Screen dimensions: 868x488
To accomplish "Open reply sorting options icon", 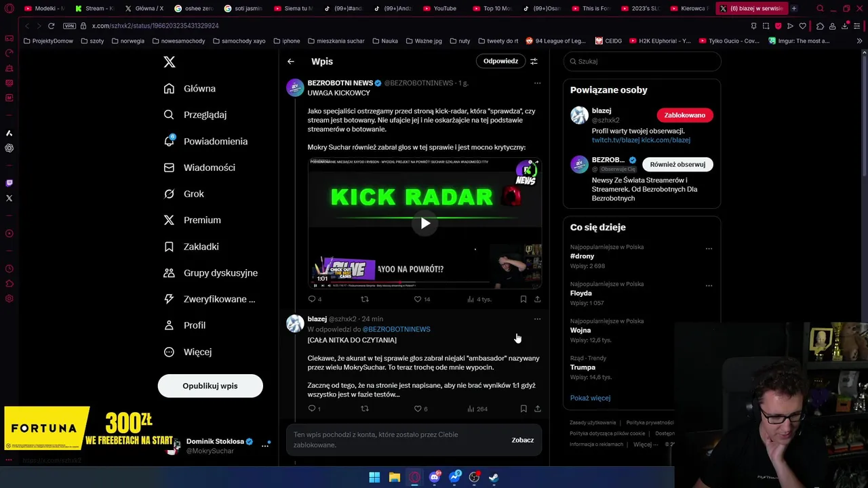I will (534, 61).
